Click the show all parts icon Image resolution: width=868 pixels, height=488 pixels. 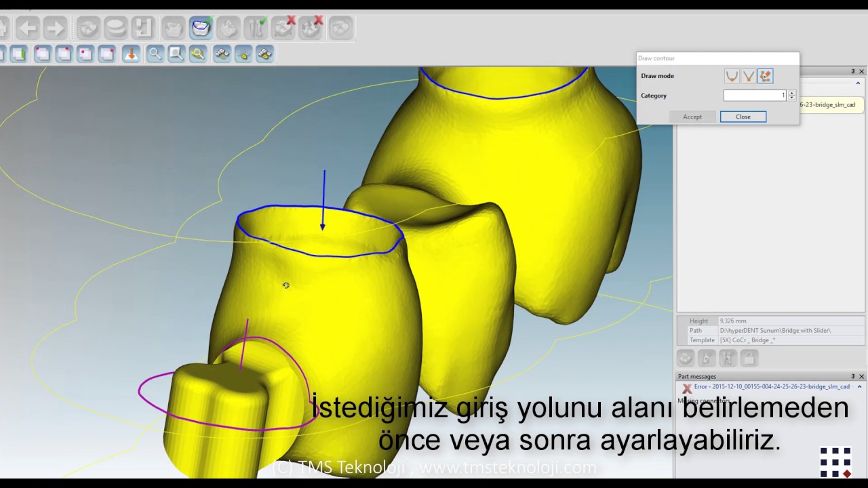222,54
